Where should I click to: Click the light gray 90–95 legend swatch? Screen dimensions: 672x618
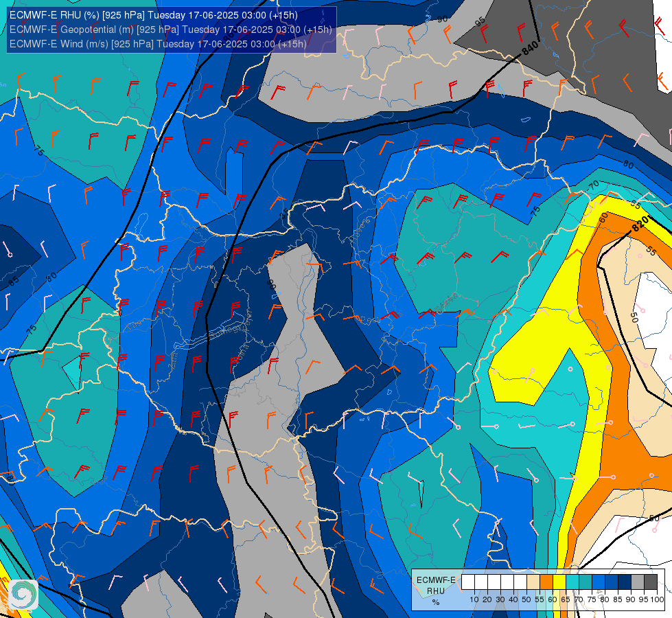pyautogui.click(x=638, y=582)
